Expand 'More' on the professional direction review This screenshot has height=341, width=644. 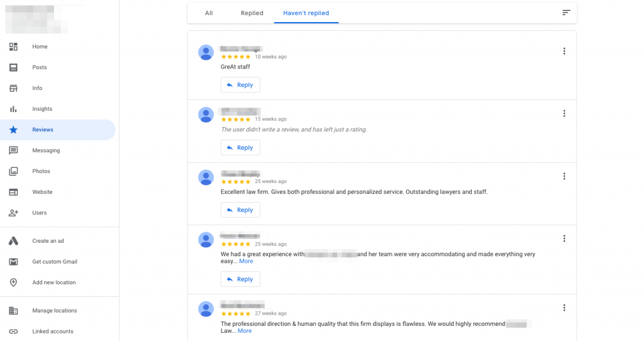tap(245, 331)
